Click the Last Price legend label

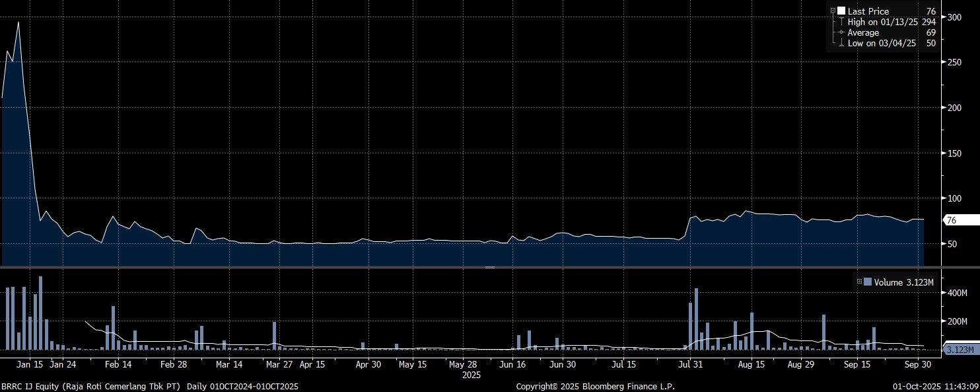point(868,11)
